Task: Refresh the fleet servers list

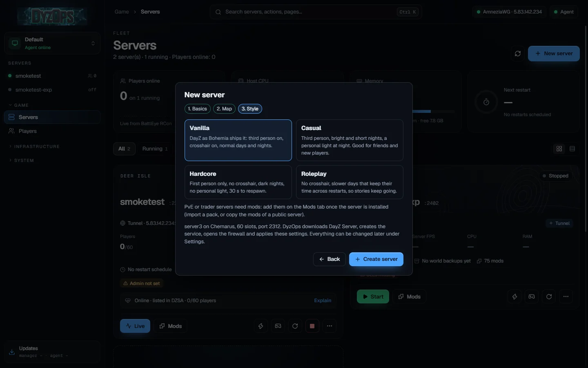Action: tap(518, 54)
